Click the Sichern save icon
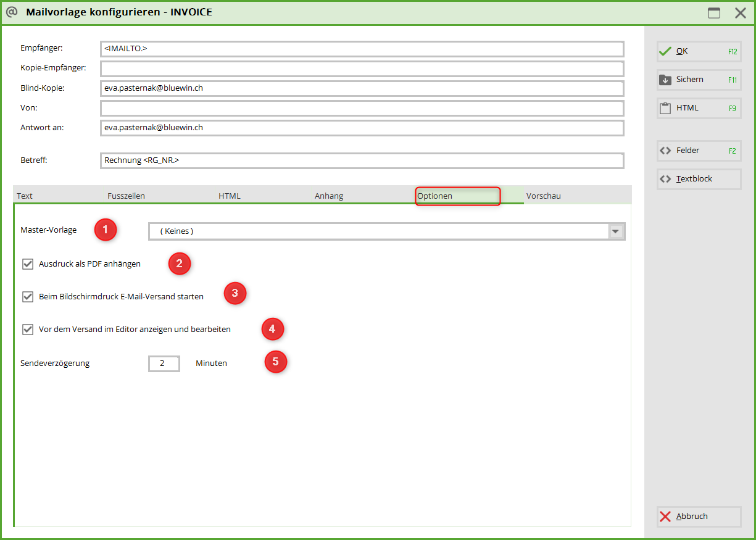This screenshot has width=756, height=540. click(x=665, y=80)
